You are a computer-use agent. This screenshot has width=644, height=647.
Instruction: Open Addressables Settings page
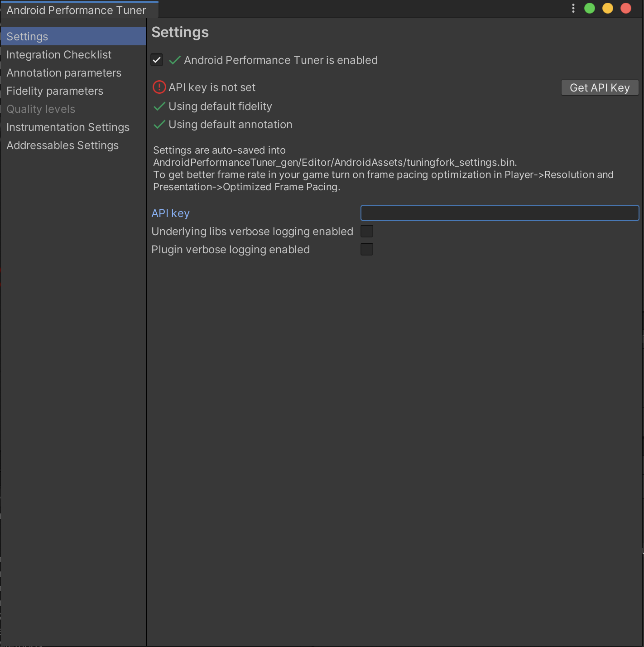coord(62,145)
